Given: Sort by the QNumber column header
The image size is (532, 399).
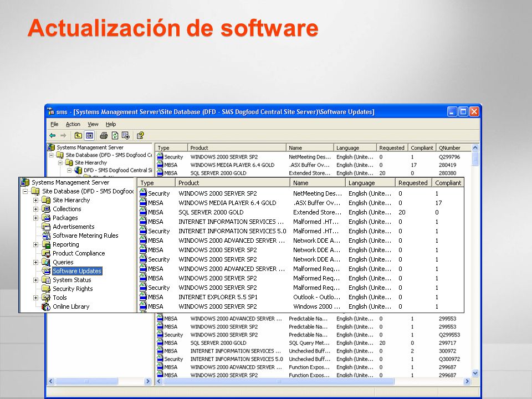Looking at the screenshot, I should click(454, 147).
